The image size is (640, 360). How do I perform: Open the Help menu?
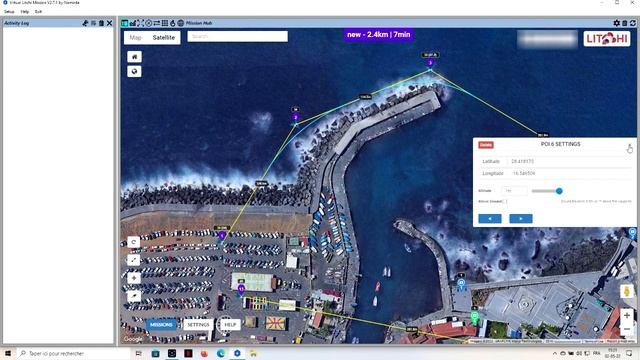click(25, 12)
